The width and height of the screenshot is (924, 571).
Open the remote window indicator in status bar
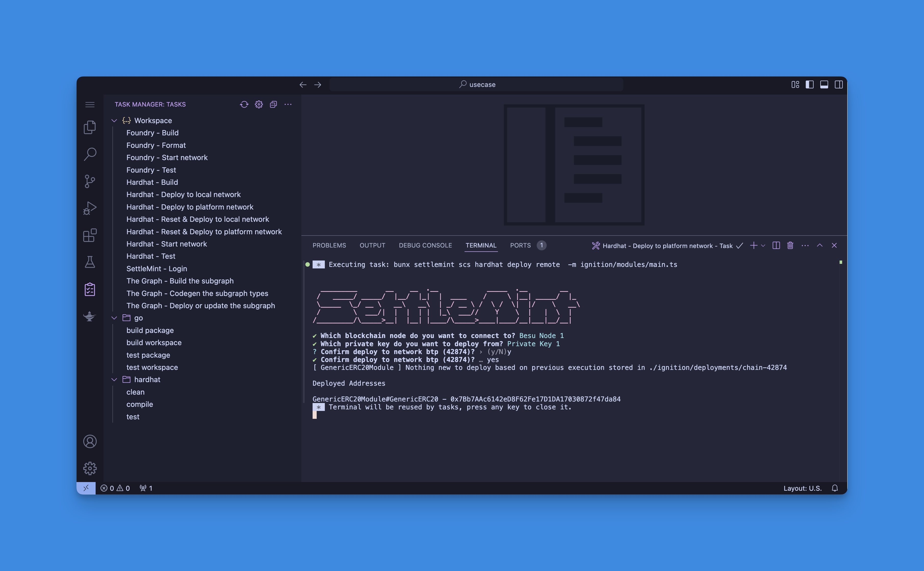pyautogui.click(x=86, y=488)
